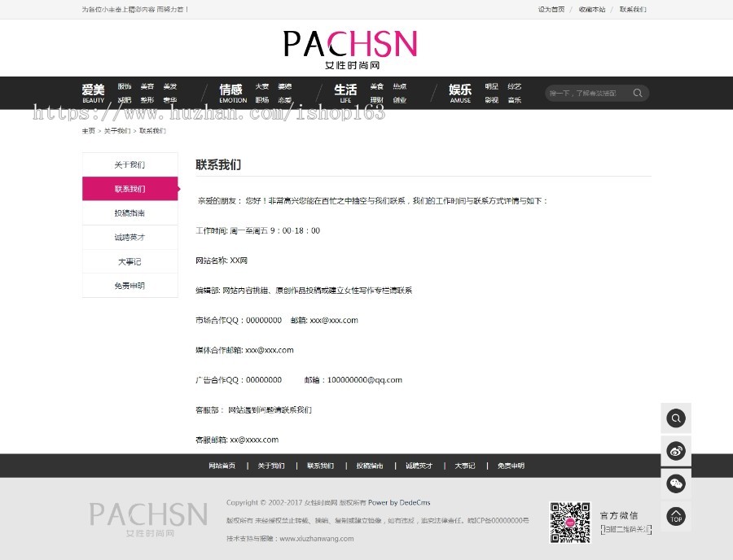Click the 官方微信 QR code image
The width and height of the screenshot is (733, 560).
click(570, 524)
